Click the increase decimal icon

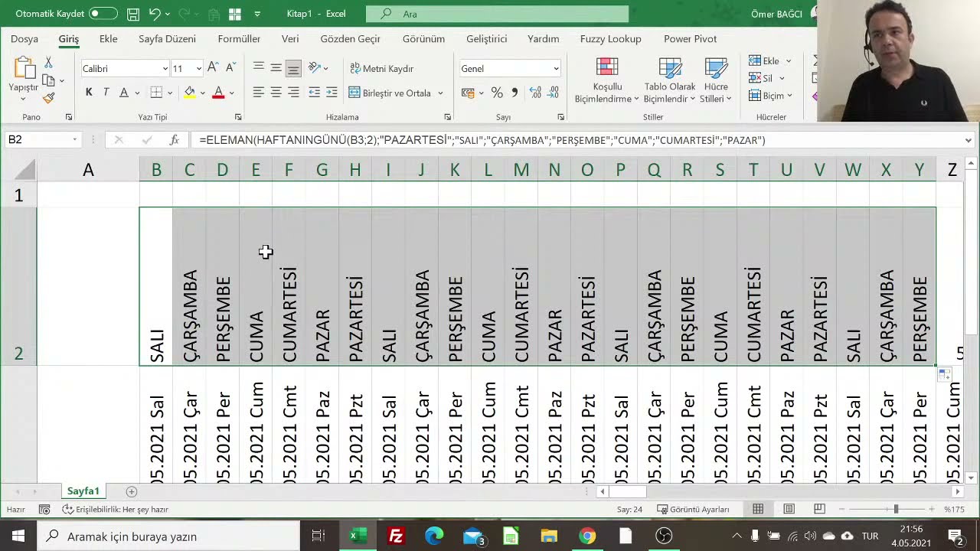coord(534,93)
